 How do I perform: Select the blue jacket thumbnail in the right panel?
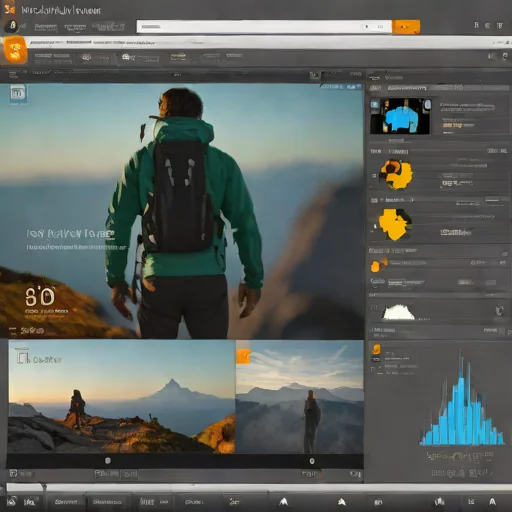point(401,116)
